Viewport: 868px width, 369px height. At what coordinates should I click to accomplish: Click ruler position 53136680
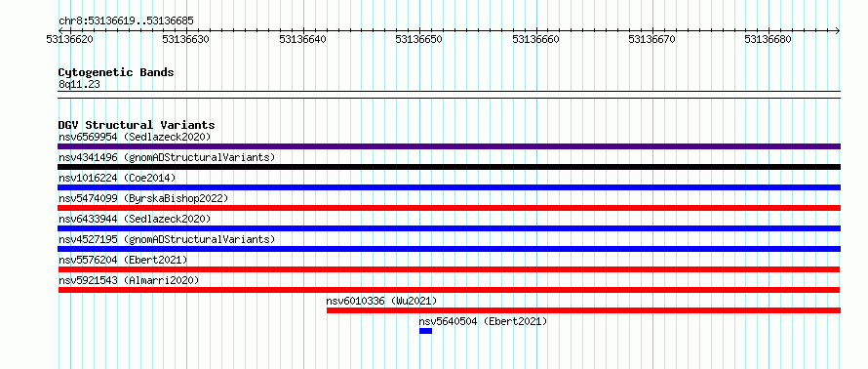pyautogui.click(x=769, y=39)
